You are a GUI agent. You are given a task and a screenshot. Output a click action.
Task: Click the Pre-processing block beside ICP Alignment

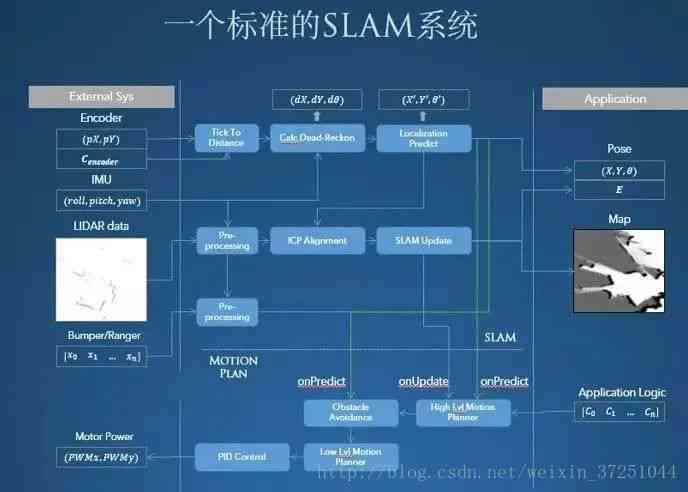[227, 241]
